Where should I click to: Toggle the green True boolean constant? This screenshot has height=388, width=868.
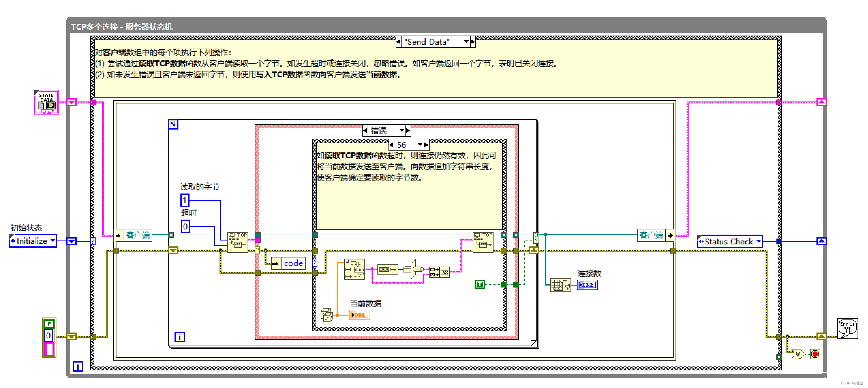pyautogui.click(x=480, y=284)
